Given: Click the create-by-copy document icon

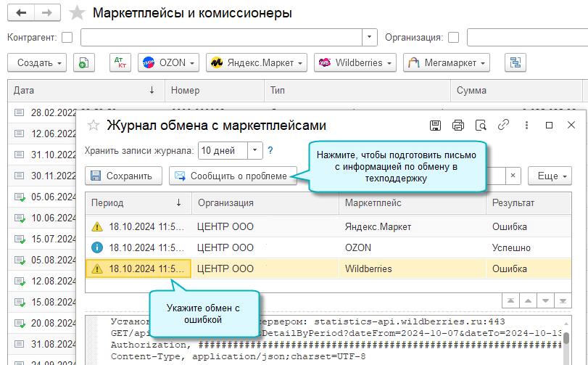Looking at the screenshot, I should [x=83, y=62].
